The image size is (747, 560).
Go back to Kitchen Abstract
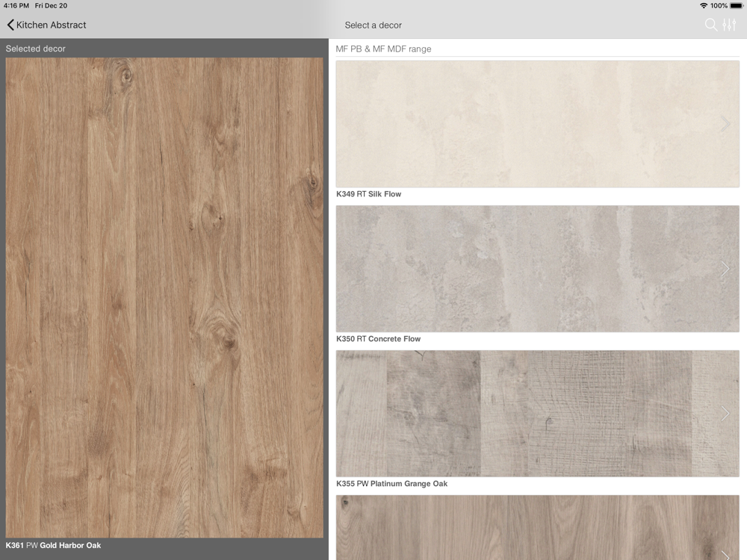pos(46,25)
